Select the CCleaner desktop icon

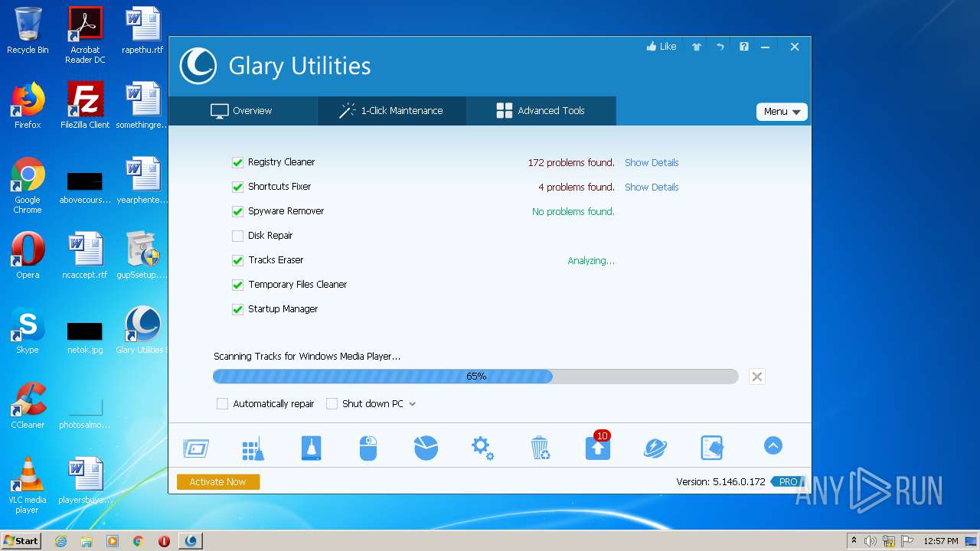click(28, 406)
